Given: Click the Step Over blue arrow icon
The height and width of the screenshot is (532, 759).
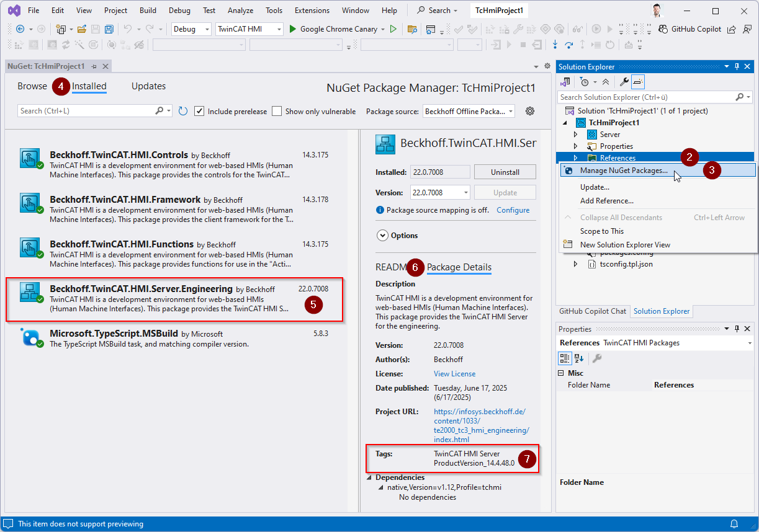Looking at the screenshot, I should pyautogui.click(x=568, y=45).
